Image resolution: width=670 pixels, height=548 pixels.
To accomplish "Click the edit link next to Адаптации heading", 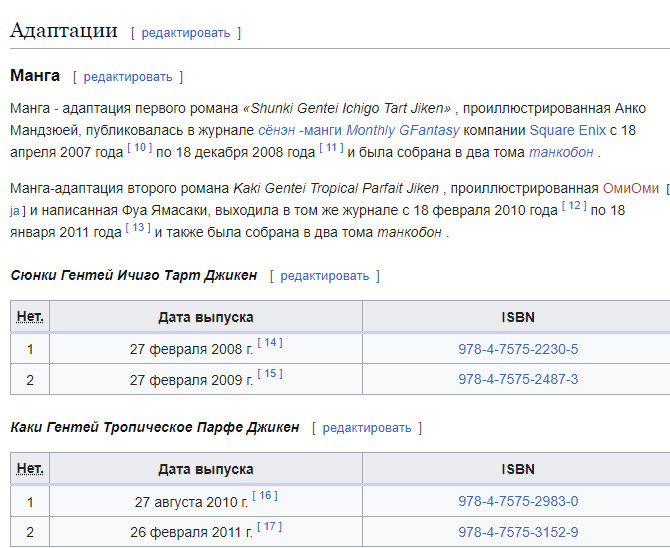I will (x=185, y=33).
